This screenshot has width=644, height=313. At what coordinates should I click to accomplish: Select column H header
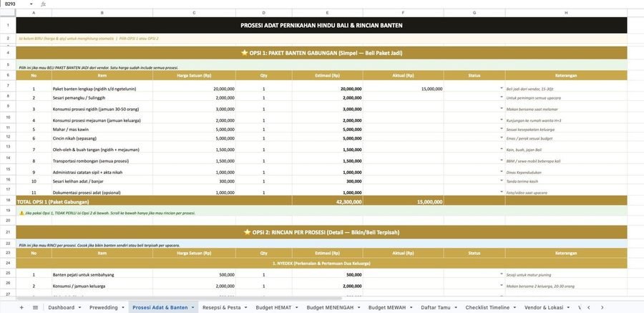(x=566, y=13)
